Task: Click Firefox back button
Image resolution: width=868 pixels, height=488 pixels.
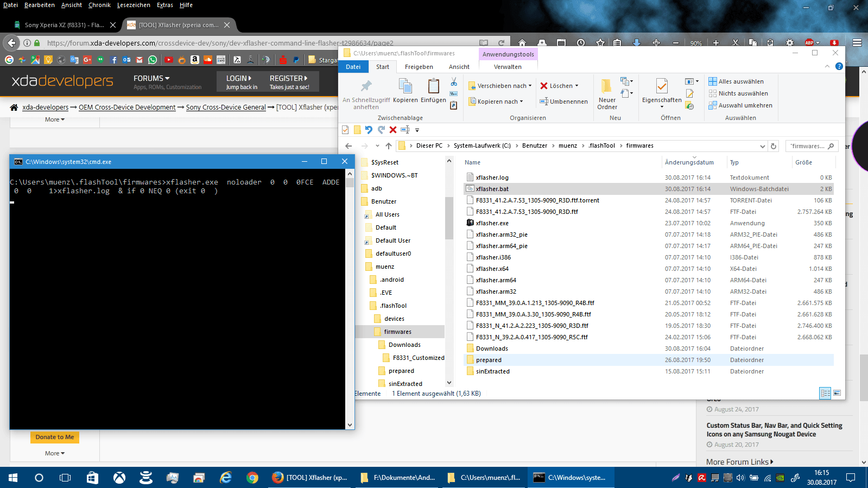Action: point(11,43)
